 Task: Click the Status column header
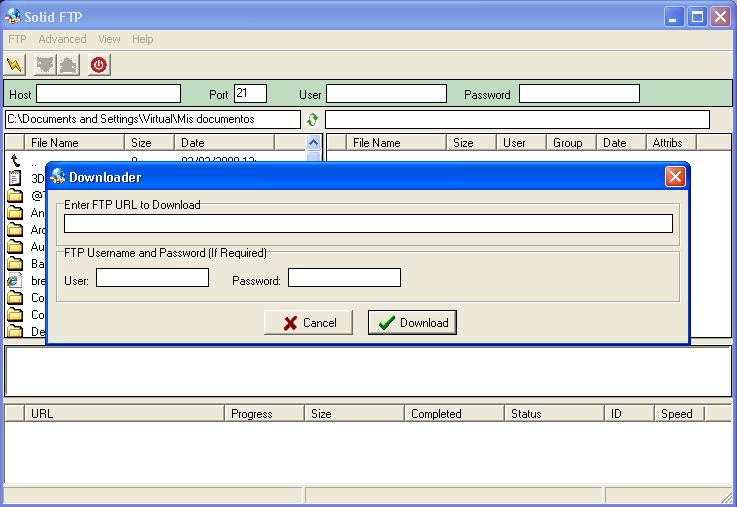coord(554,413)
